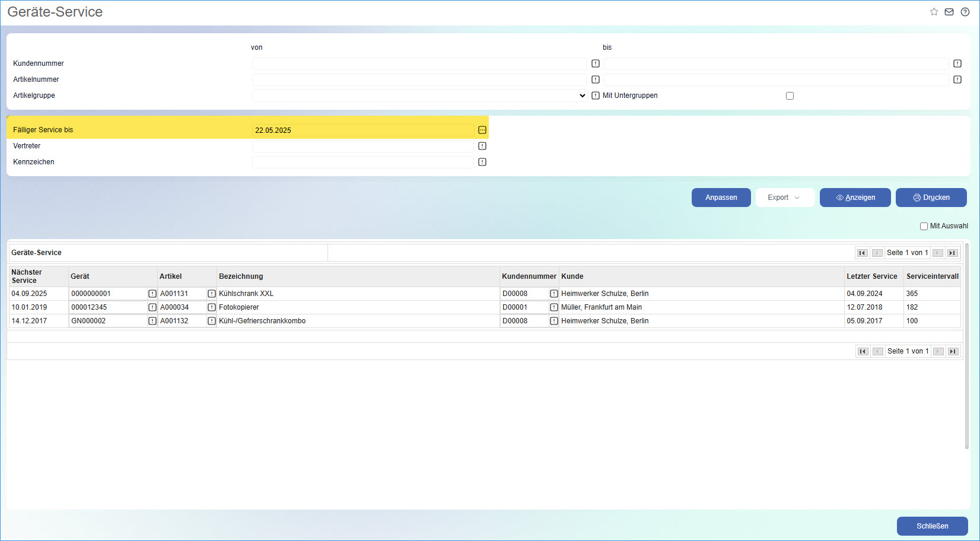
Task: Sort by Serviceintervall column header
Action: 932,276
